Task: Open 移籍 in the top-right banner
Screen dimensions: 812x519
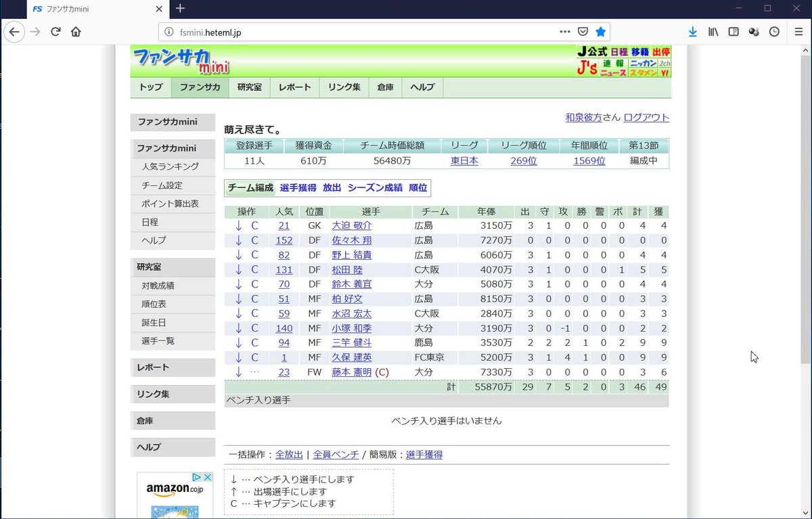Action: [640, 51]
